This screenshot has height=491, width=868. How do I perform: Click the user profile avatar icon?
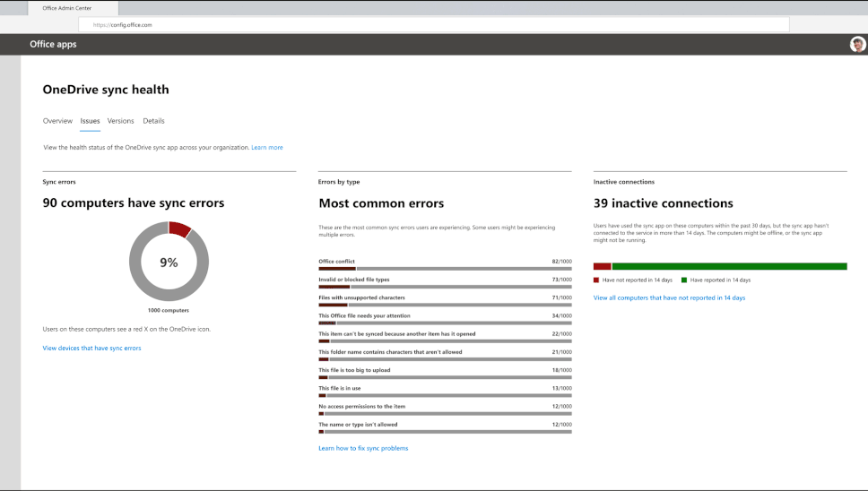pos(857,45)
